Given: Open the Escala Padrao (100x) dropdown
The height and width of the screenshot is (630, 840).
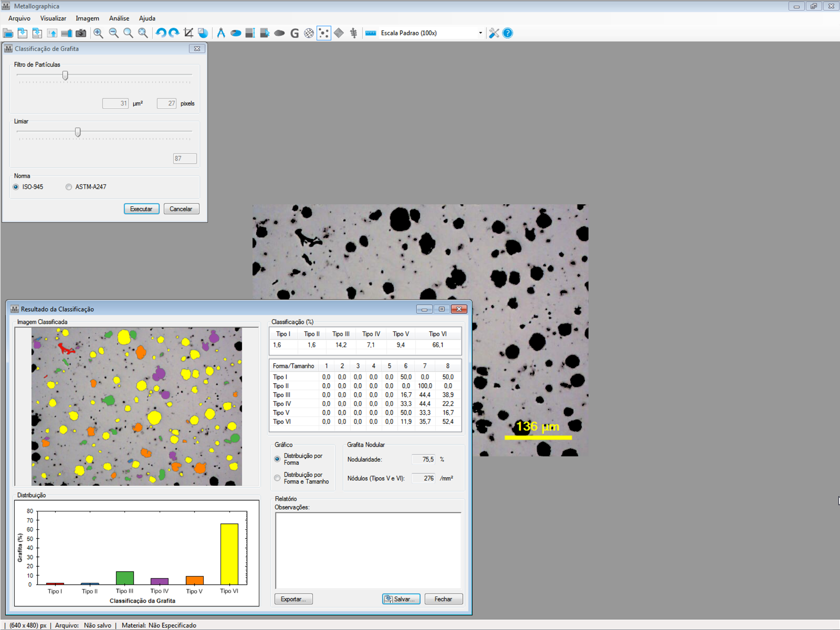Looking at the screenshot, I should click(x=480, y=33).
